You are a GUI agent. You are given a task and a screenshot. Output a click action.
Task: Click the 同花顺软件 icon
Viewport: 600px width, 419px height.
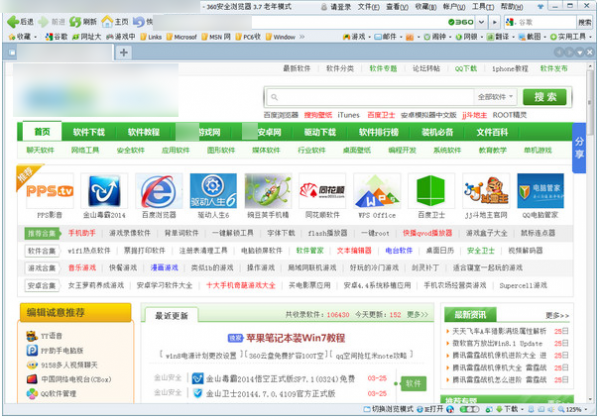(322, 191)
